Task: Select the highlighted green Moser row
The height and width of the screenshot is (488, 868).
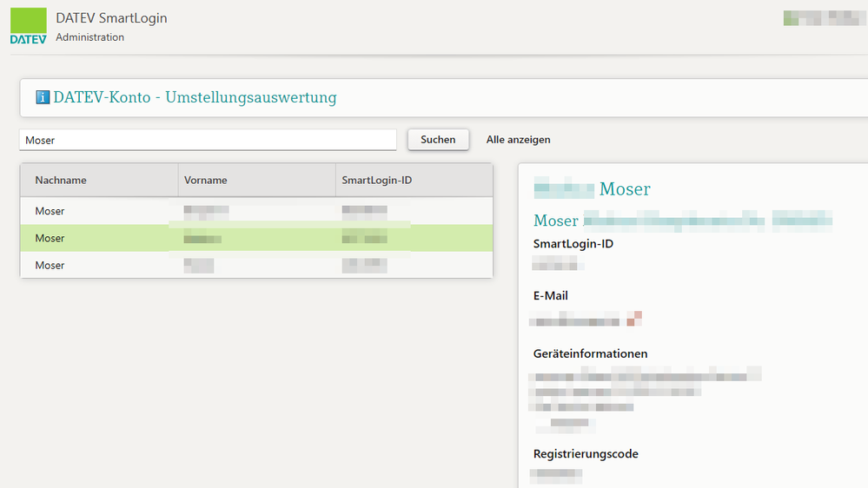Action: [x=256, y=238]
